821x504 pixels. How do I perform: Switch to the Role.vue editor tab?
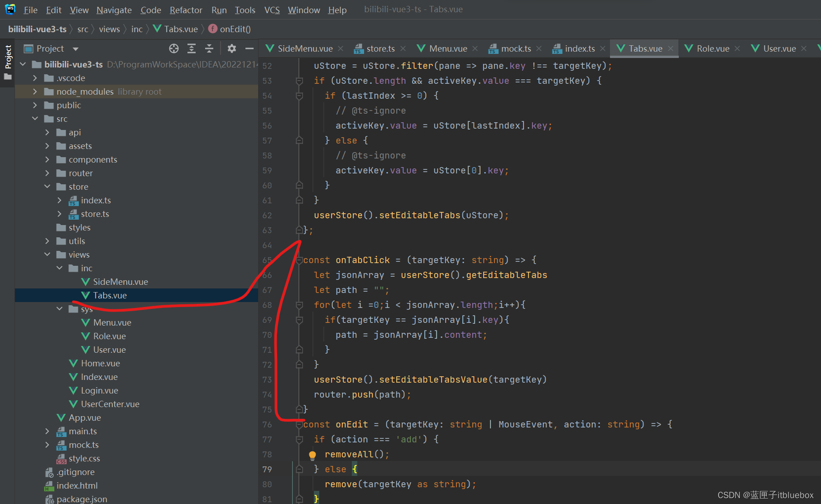pyautogui.click(x=712, y=48)
